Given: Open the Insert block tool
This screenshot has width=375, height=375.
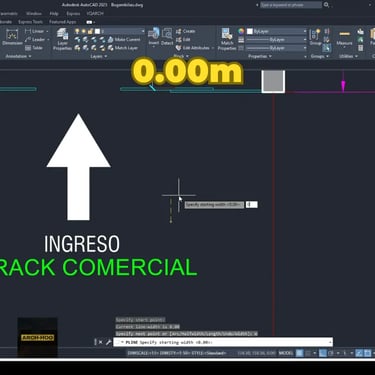Looking at the screenshot, I should 154,36.
